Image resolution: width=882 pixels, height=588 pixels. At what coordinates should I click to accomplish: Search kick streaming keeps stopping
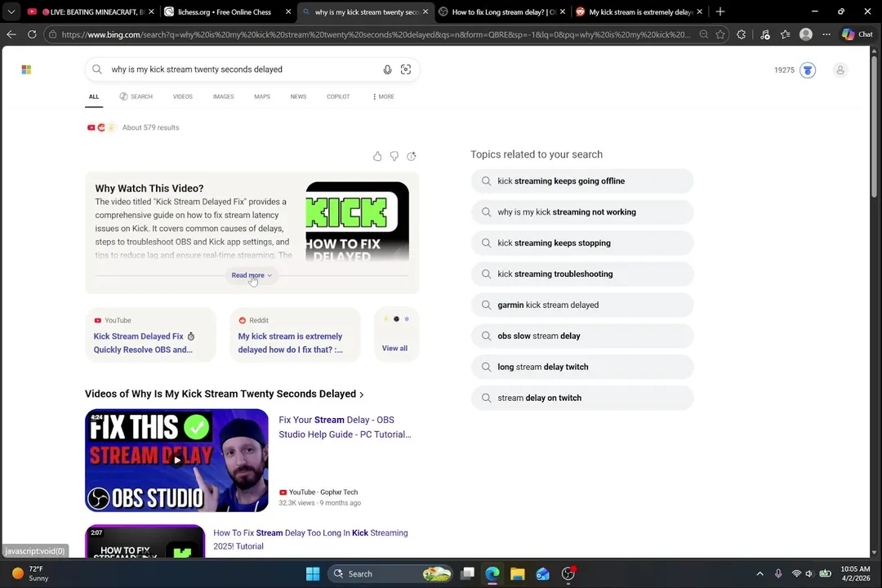click(x=581, y=243)
